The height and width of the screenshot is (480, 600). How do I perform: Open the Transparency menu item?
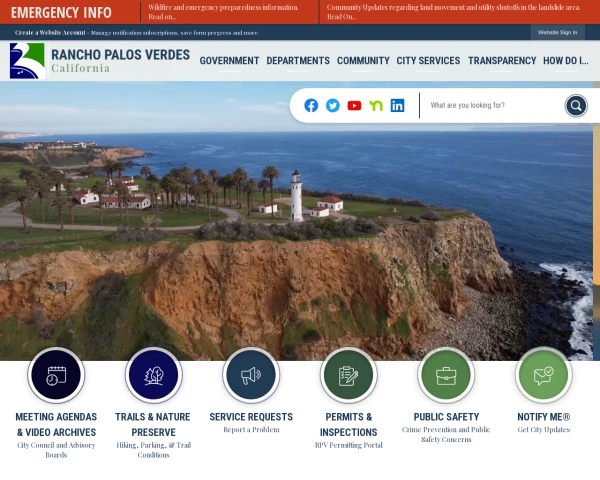pyautogui.click(x=502, y=61)
